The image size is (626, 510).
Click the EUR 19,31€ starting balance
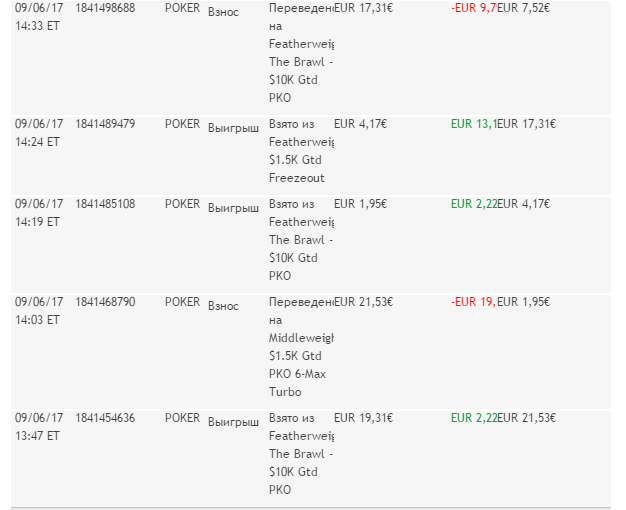[x=361, y=418]
